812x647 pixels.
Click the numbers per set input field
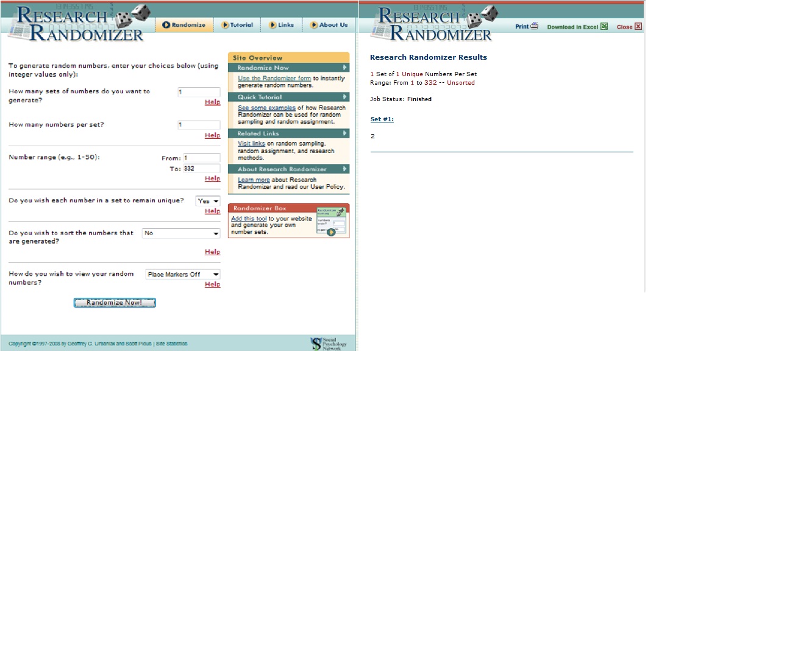click(x=199, y=125)
